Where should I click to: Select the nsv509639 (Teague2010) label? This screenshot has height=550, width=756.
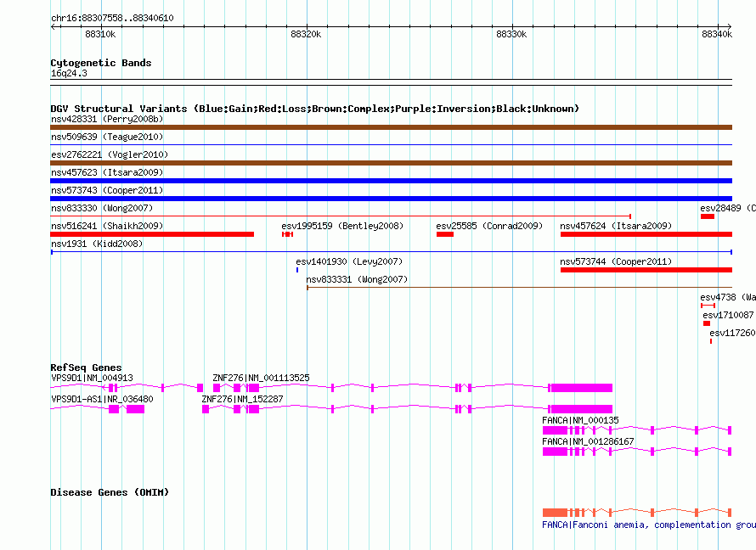[107, 137]
